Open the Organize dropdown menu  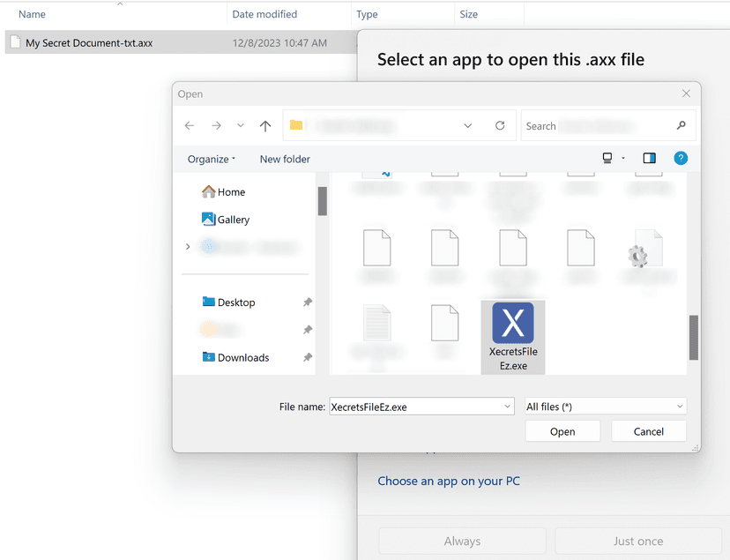(212, 159)
